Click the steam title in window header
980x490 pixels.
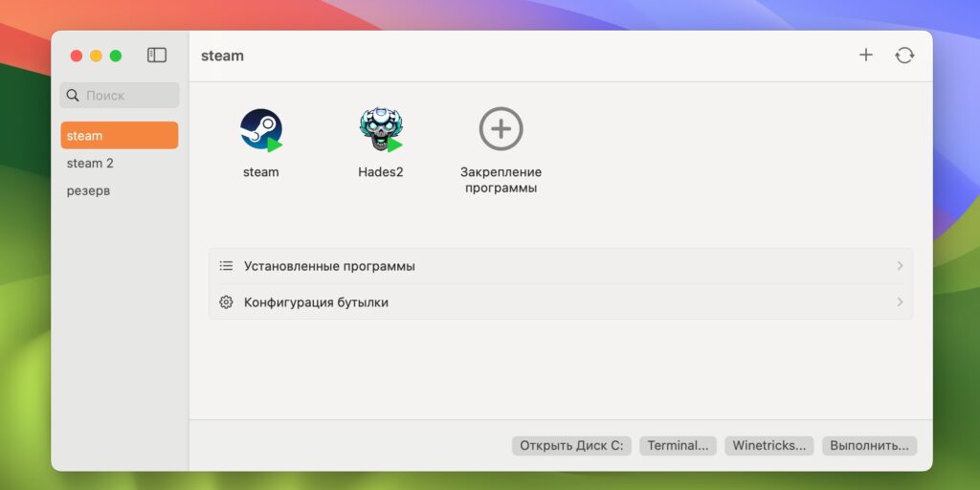(x=222, y=56)
